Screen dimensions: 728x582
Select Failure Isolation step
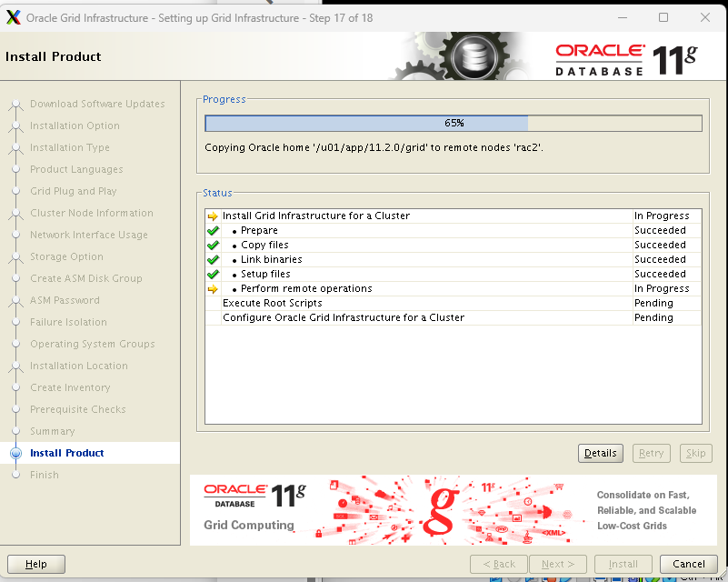coord(68,322)
